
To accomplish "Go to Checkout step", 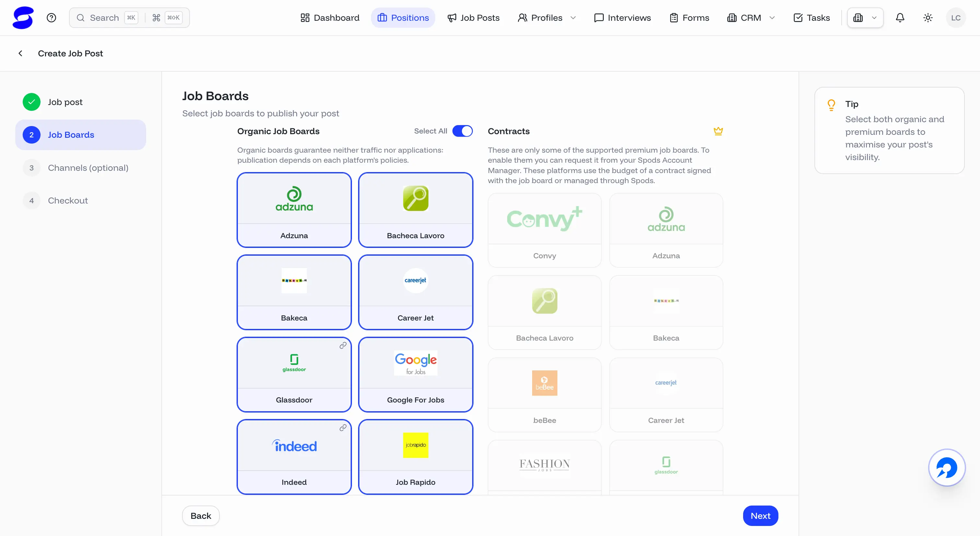I will (81, 201).
